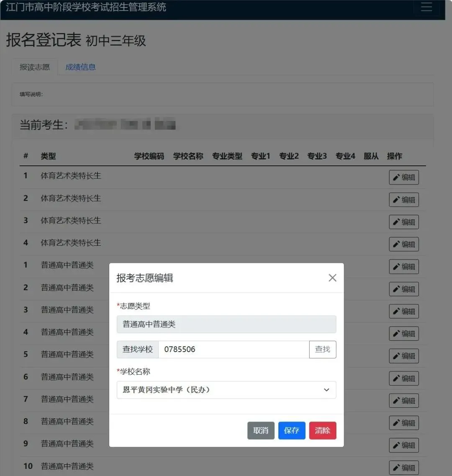This screenshot has height=476, width=452.
Task: Edit row 4 体育艺术类特长生
Action: pos(404,244)
